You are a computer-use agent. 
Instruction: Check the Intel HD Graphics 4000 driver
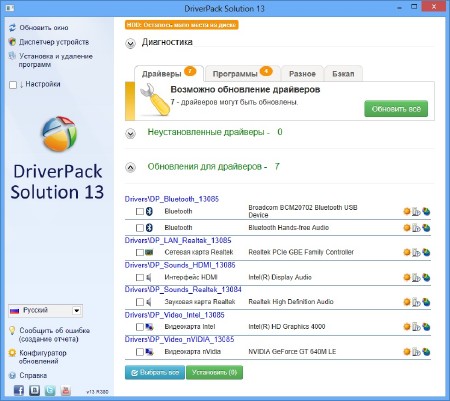pos(140,327)
